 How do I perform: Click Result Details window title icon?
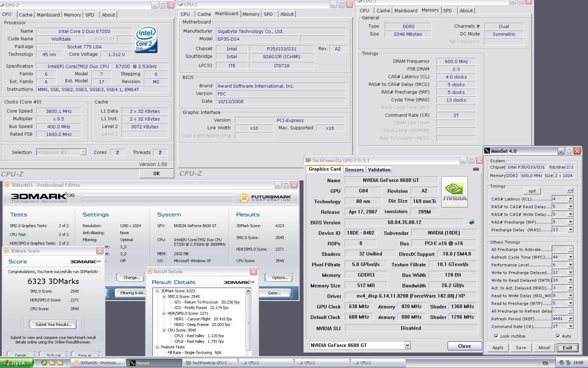(150, 272)
